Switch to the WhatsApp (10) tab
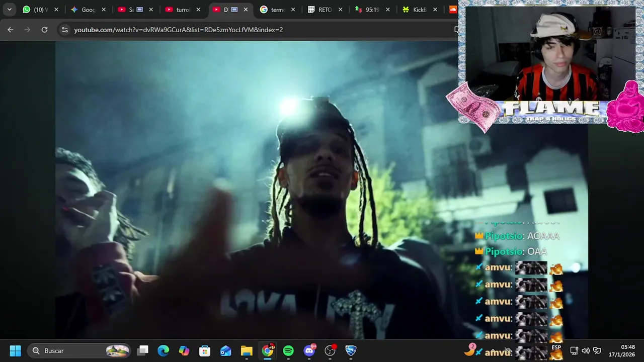Viewport: 644px width, 362px height. [40, 10]
